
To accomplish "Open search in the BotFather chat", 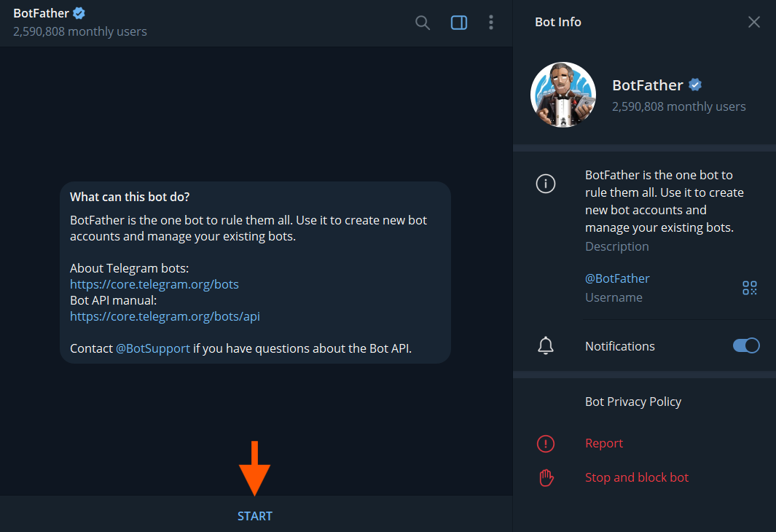I will pyautogui.click(x=423, y=23).
